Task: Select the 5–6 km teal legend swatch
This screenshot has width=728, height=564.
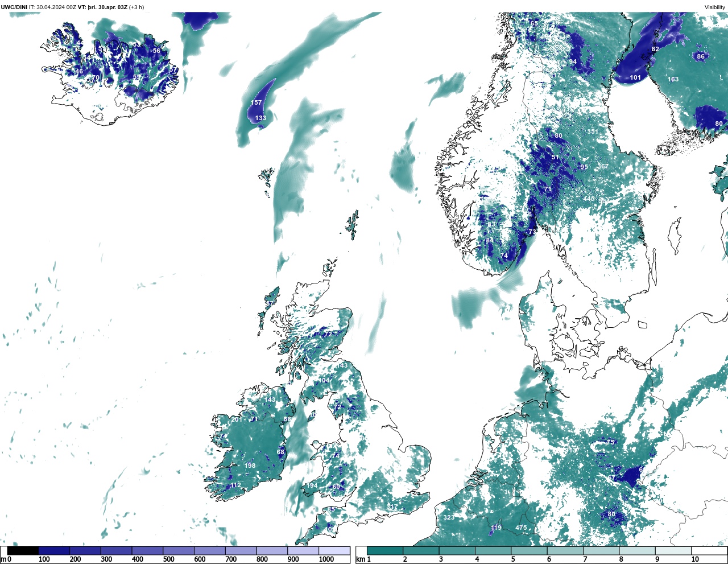Action: (530, 551)
